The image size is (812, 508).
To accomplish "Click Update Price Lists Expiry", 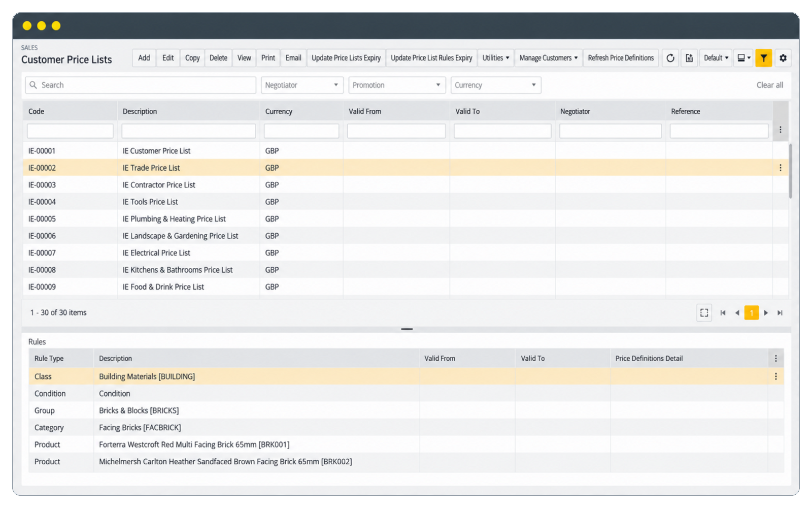I will coord(346,58).
